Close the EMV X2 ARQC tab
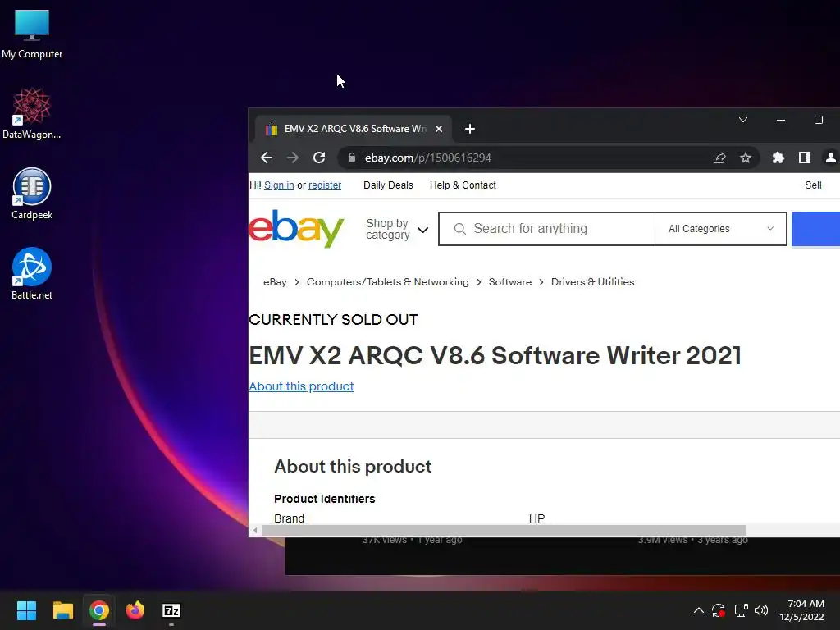This screenshot has width=840, height=630. pos(439,129)
